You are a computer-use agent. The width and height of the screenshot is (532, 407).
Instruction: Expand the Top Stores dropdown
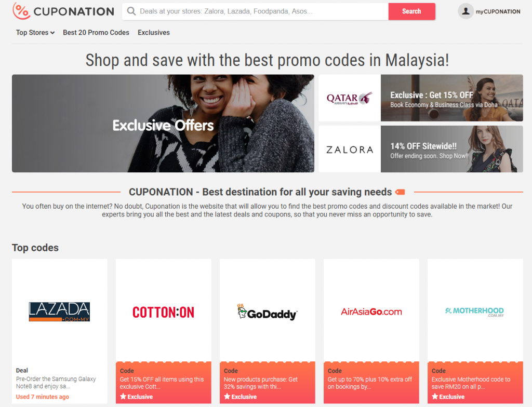pos(35,33)
